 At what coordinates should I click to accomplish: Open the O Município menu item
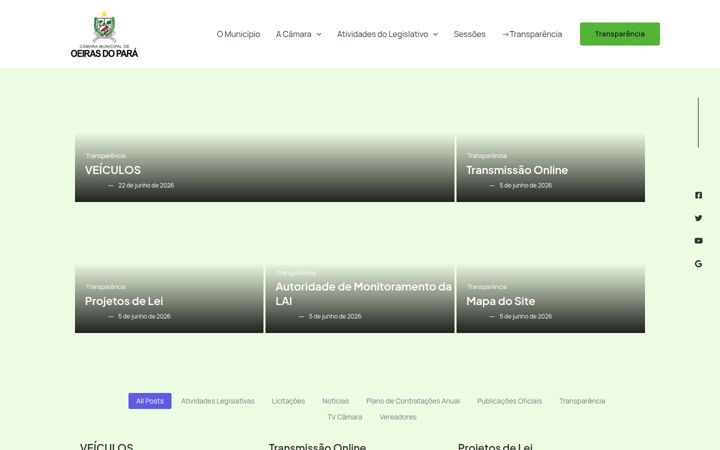click(238, 34)
